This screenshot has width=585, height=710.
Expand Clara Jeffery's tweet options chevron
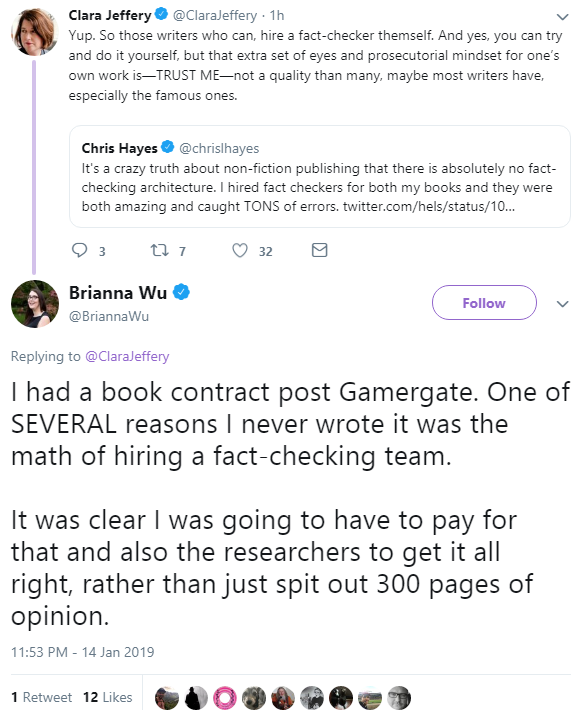[562, 17]
